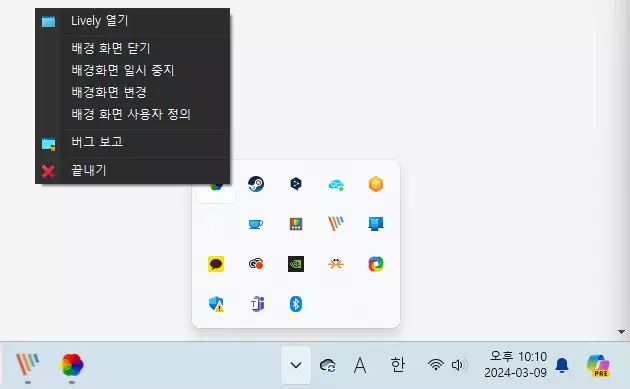Image resolution: width=630 pixels, height=389 pixels.
Task: Click the scrollbar down arrow at right edge
Action: [x=621, y=332]
